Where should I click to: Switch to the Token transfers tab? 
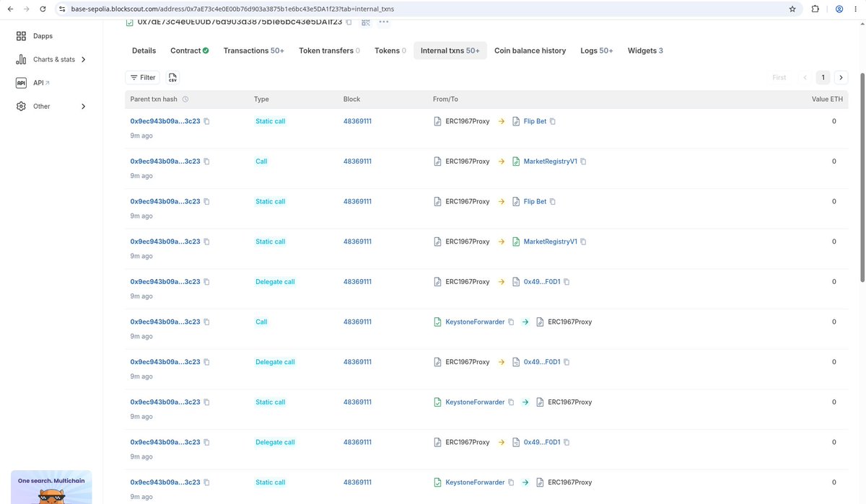tap(329, 50)
